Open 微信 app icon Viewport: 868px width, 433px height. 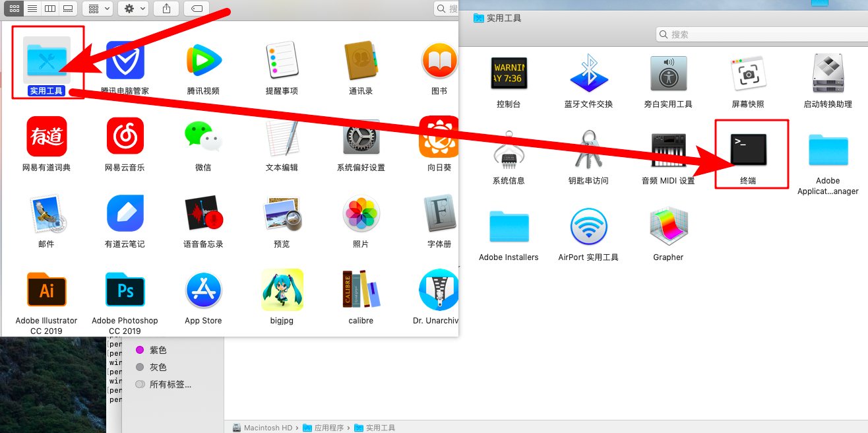coord(203,137)
